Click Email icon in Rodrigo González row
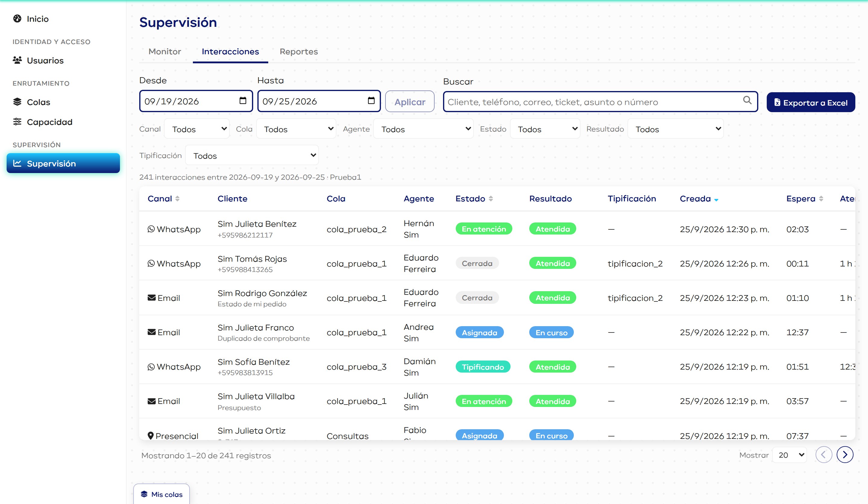868x504 pixels. pyautogui.click(x=152, y=298)
